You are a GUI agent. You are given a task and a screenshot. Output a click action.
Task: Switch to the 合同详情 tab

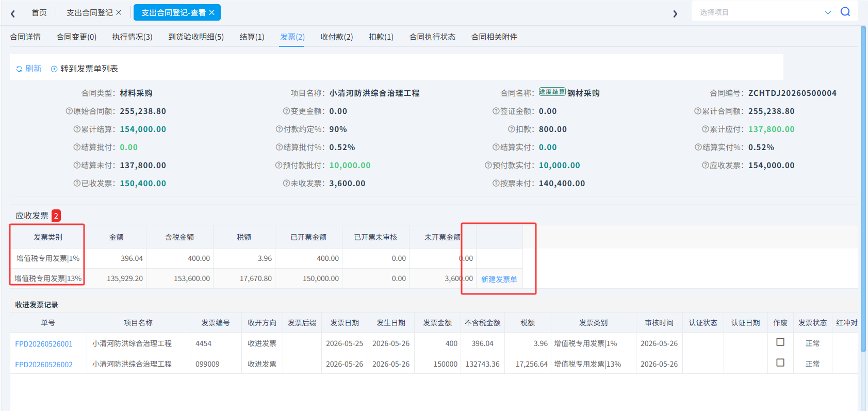[x=25, y=37]
